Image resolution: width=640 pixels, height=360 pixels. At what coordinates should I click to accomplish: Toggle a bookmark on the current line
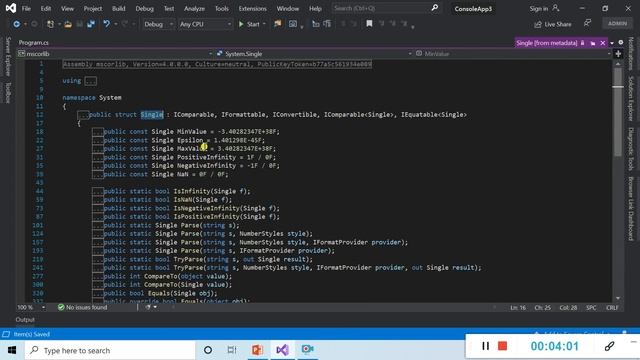point(369,24)
